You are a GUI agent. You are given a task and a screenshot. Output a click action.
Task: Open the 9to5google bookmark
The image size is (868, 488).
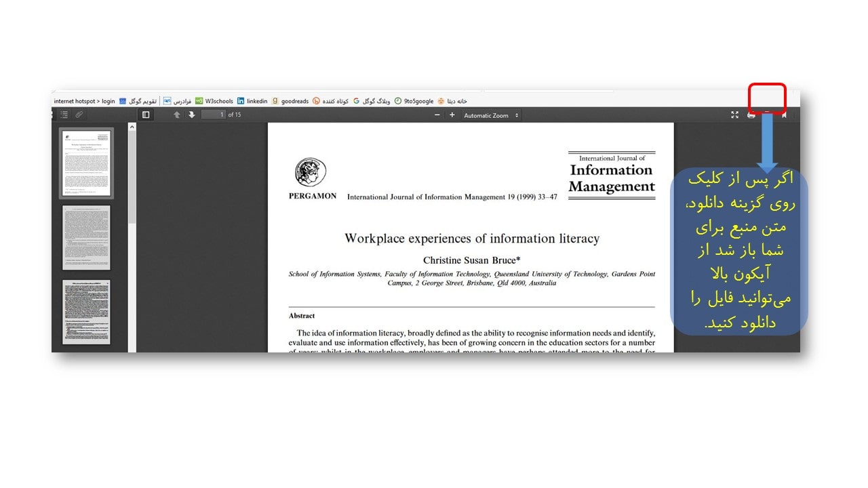click(414, 101)
